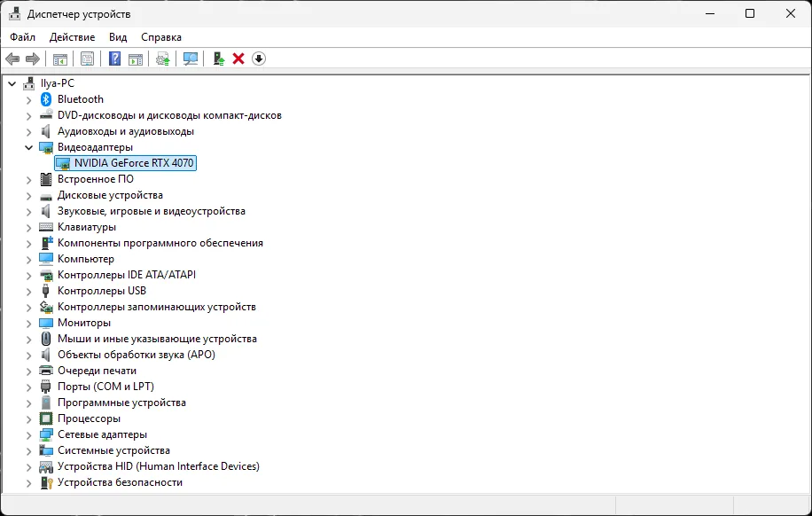
Task: Select the Клавиатуры label
Action: [87, 227]
